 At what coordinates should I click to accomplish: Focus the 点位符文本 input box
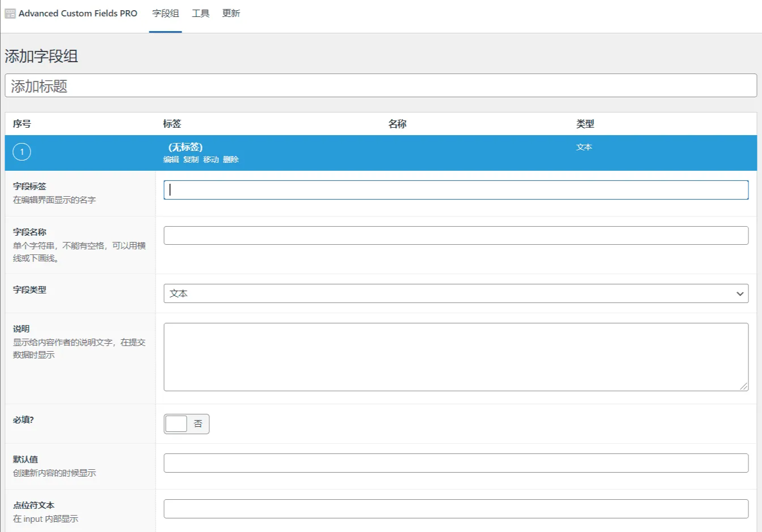pos(456,509)
